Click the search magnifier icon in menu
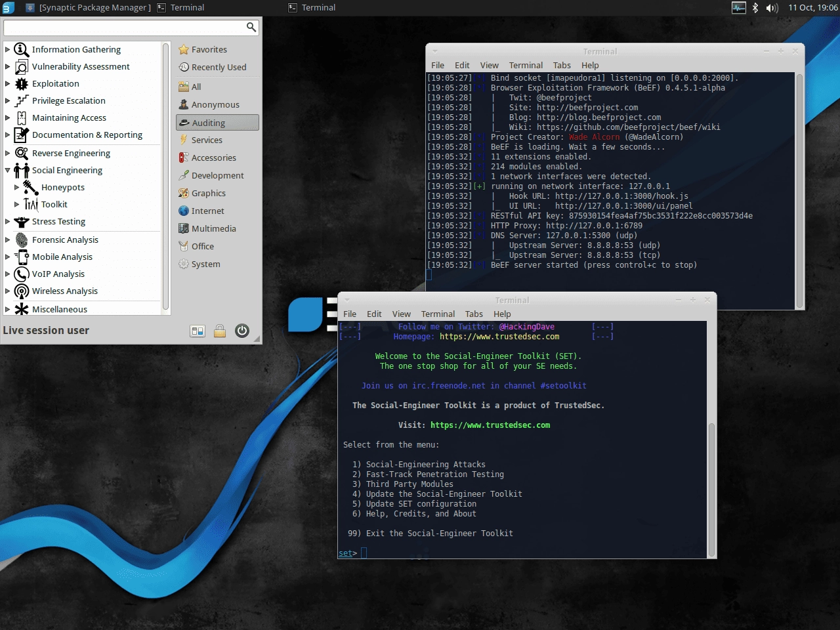 click(251, 27)
